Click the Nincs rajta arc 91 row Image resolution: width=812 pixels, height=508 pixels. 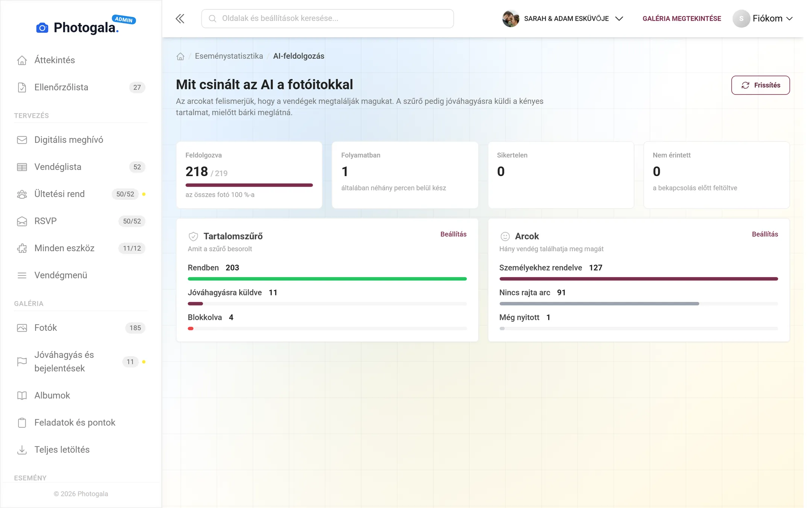[639, 297]
